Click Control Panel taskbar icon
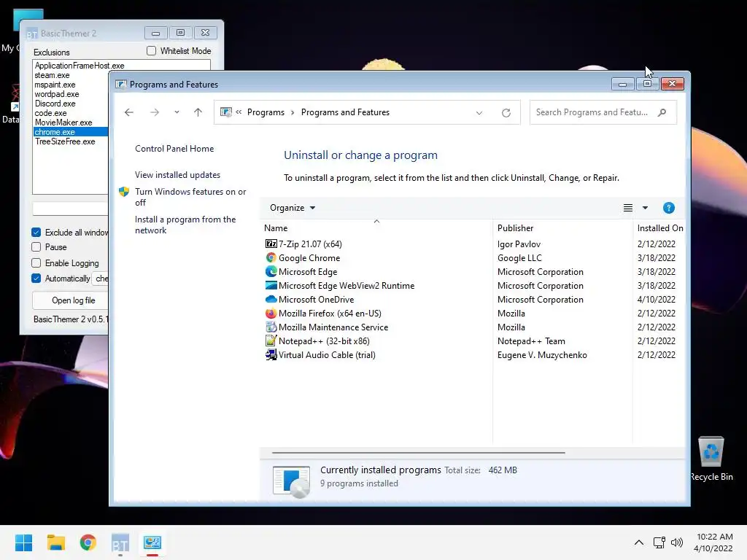 [152, 542]
